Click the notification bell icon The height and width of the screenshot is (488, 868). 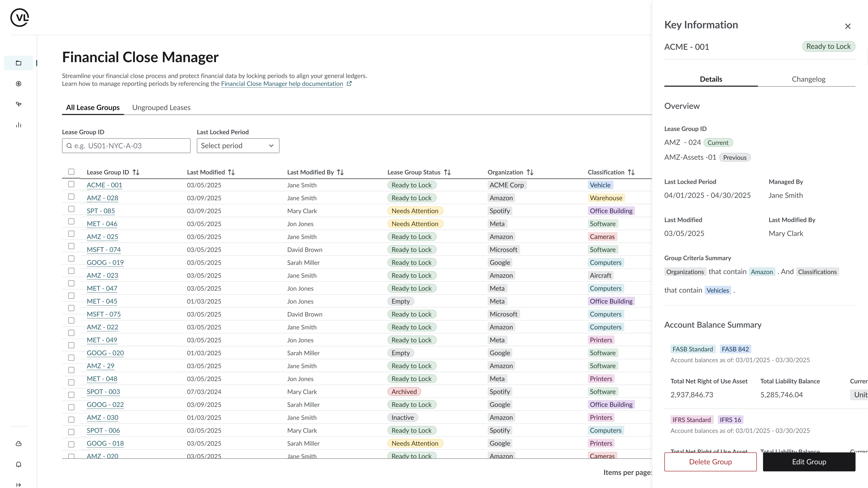point(19,464)
